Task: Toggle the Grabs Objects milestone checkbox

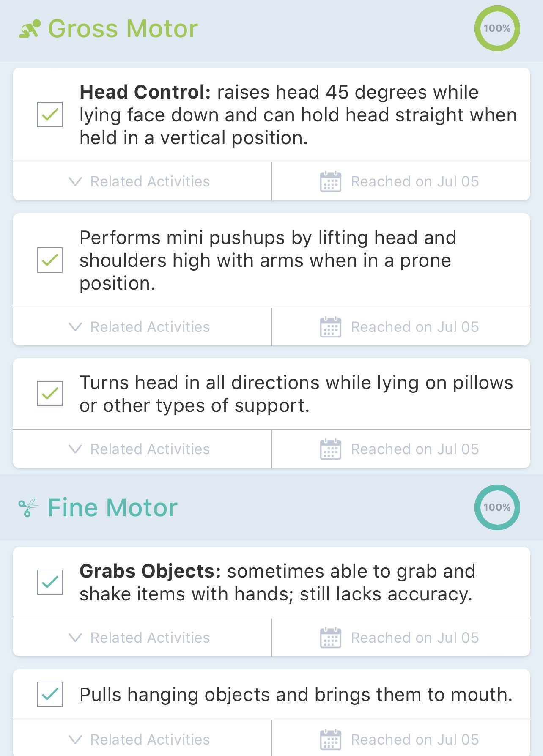Action: (50, 582)
